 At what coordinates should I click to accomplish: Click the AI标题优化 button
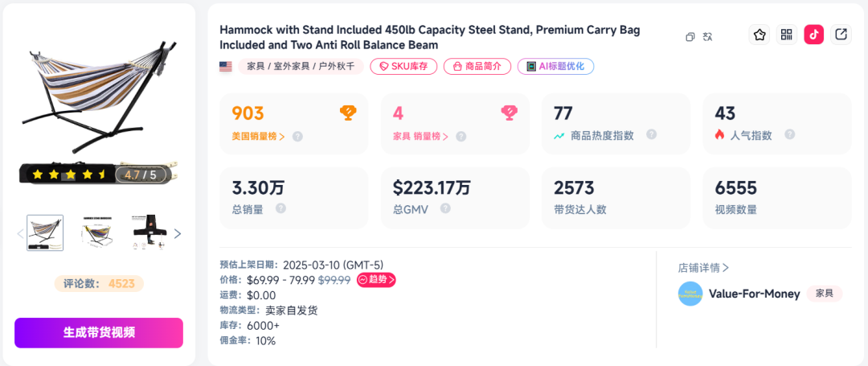pyautogui.click(x=556, y=67)
